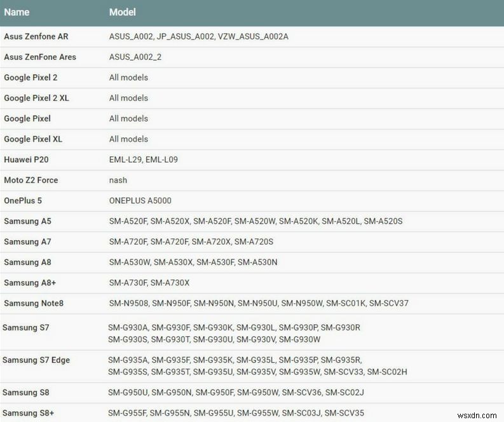Image resolution: width=504 pixels, height=422 pixels.
Task: Click the models list starting SM-G950U
Action: 236,393
